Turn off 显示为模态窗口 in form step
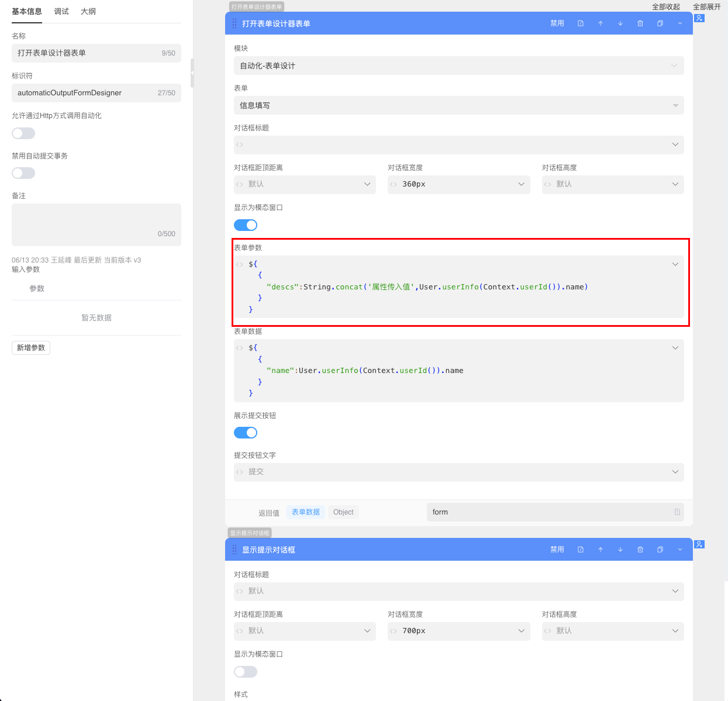 click(x=246, y=225)
